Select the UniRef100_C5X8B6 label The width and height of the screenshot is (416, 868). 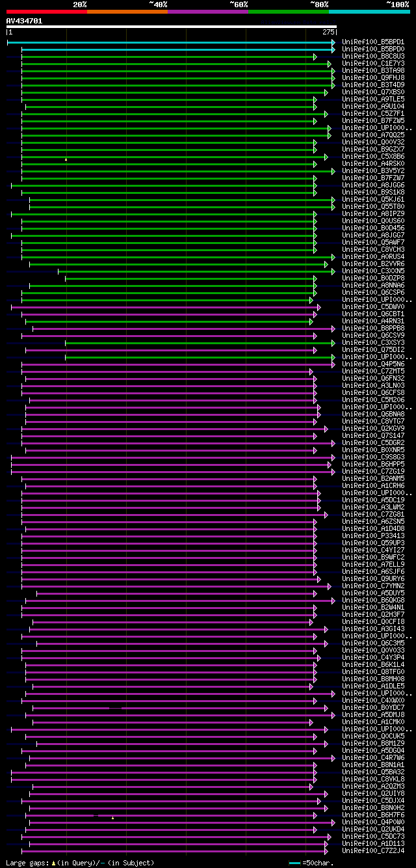click(373, 157)
